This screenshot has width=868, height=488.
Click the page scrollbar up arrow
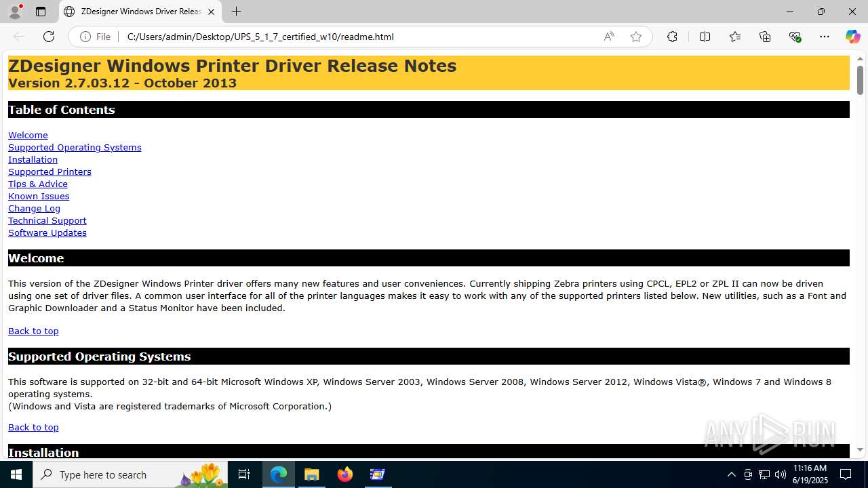[860, 59]
